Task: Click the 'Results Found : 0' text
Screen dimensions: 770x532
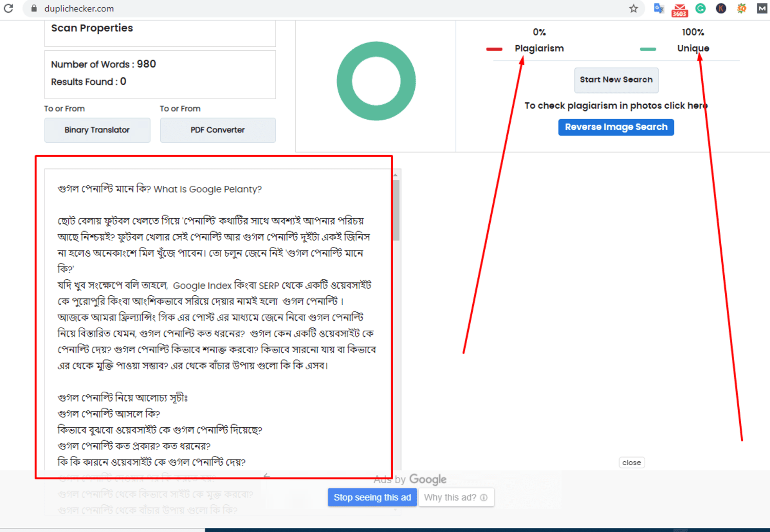Action: (x=88, y=82)
